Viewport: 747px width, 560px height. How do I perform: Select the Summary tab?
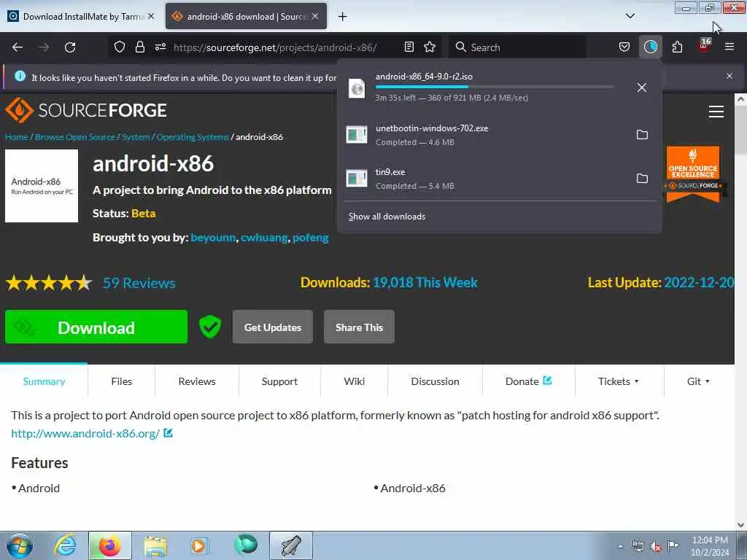tap(44, 381)
